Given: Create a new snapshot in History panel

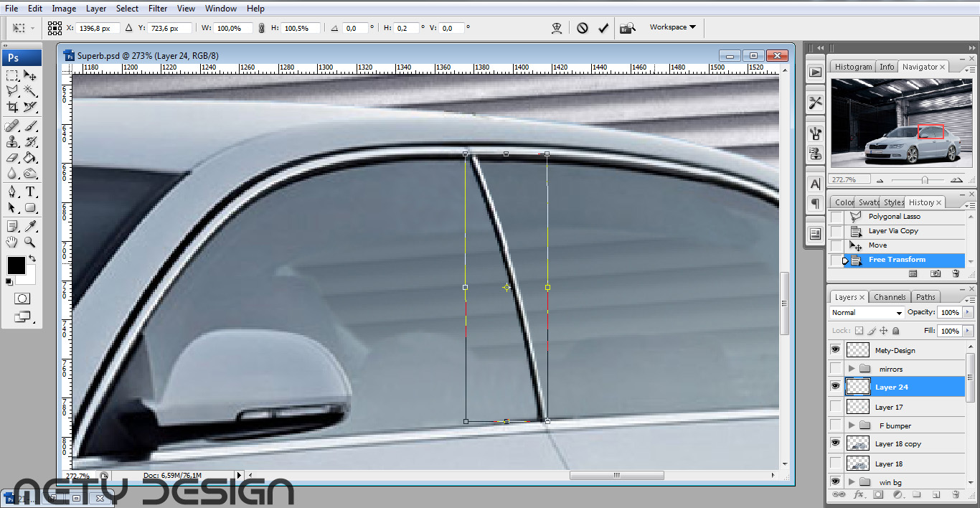Looking at the screenshot, I should [936, 273].
